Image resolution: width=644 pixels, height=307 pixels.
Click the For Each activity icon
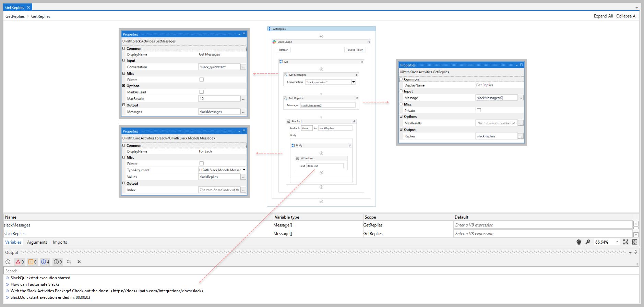[x=289, y=121]
